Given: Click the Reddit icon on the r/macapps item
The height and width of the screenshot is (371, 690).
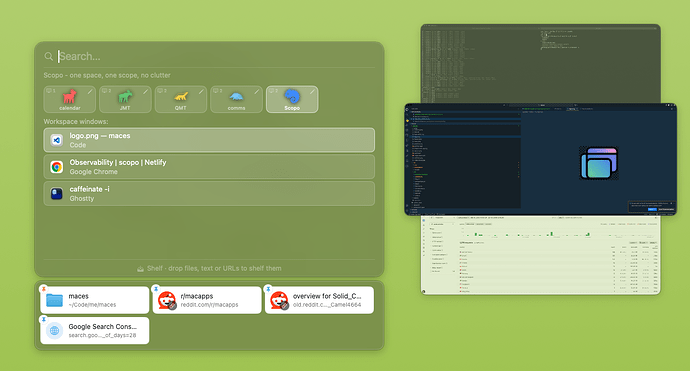Looking at the screenshot, I should [x=167, y=300].
